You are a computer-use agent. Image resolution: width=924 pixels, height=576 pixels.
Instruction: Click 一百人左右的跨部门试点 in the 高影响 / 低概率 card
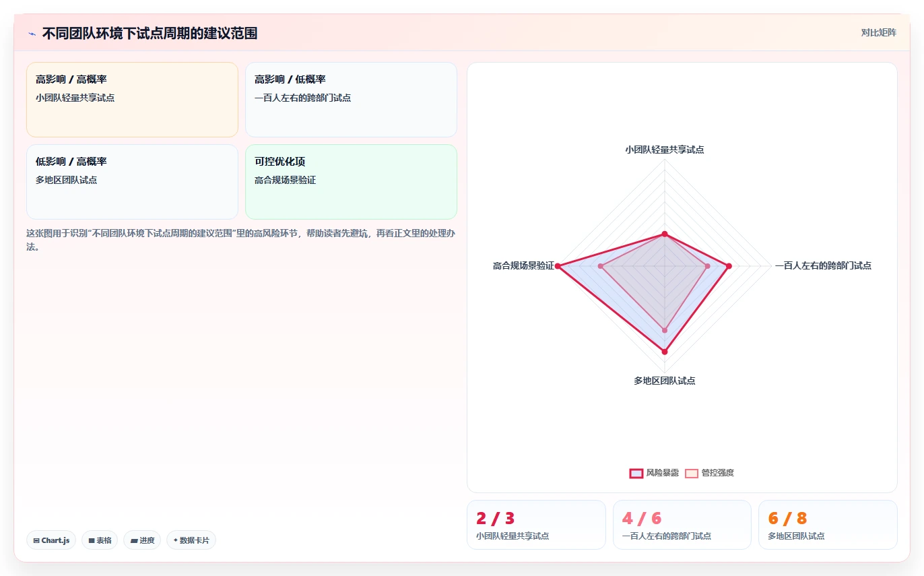(303, 98)
